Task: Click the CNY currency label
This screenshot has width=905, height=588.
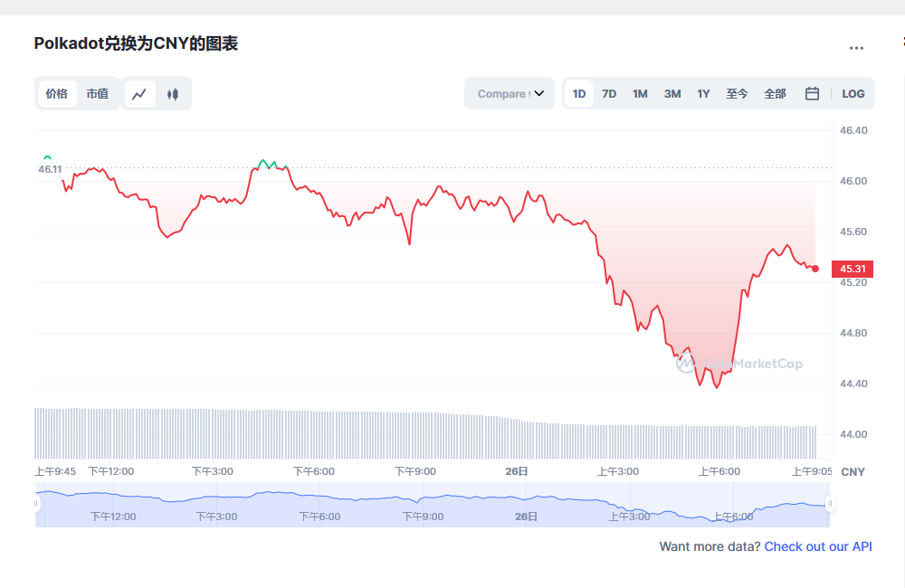Action: coord(853,472)
